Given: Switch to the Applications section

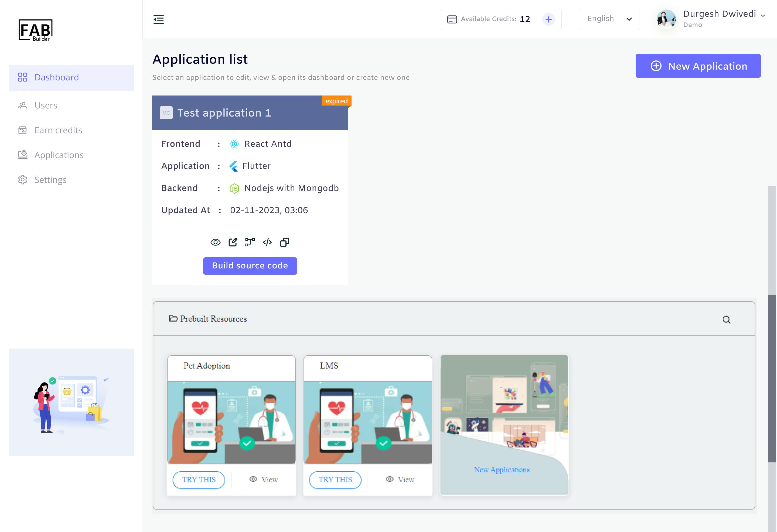Looking at the screenshot, I should [59, 155].
